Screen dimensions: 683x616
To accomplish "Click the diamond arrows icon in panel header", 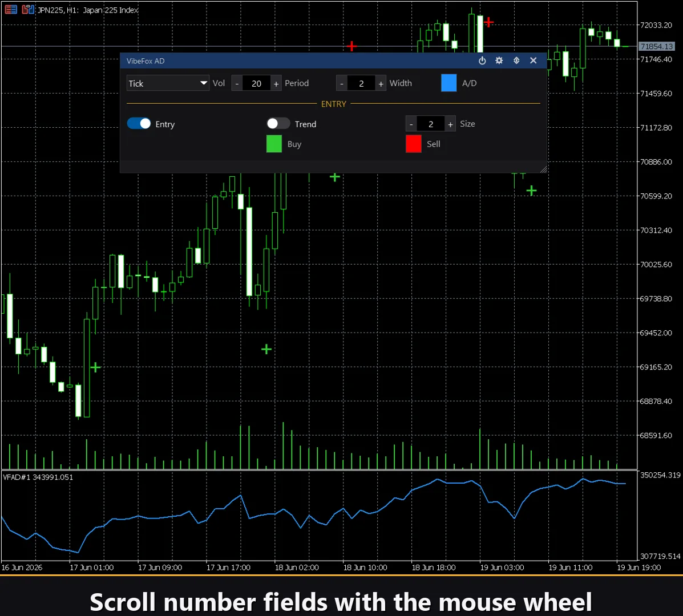I will pos(516,60).
